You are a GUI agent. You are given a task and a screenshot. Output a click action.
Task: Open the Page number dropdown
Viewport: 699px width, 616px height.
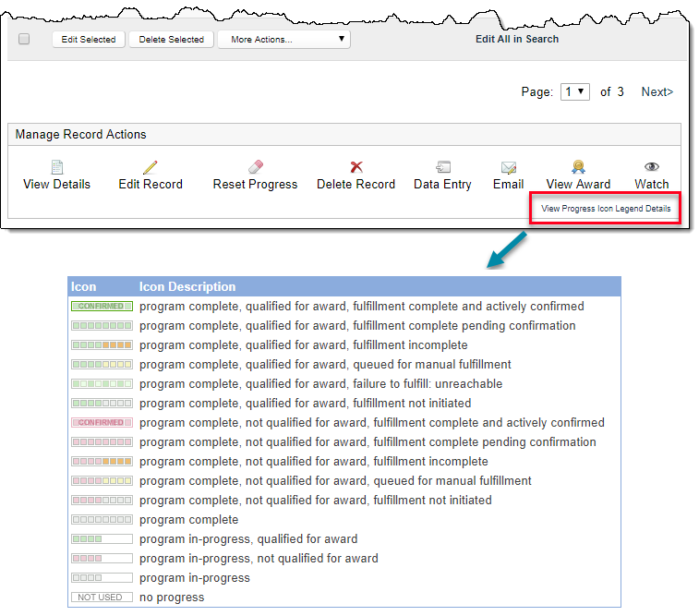(575, 91)
